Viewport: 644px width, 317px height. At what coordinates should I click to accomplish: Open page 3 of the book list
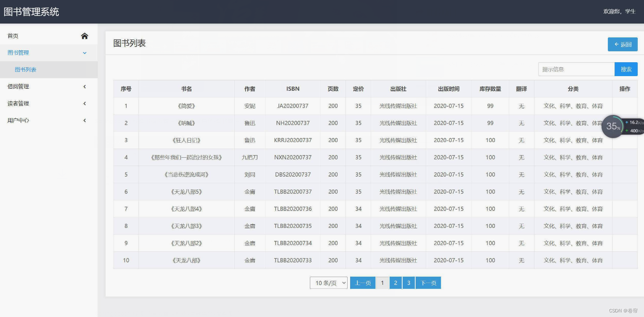(x=408, y=283)
